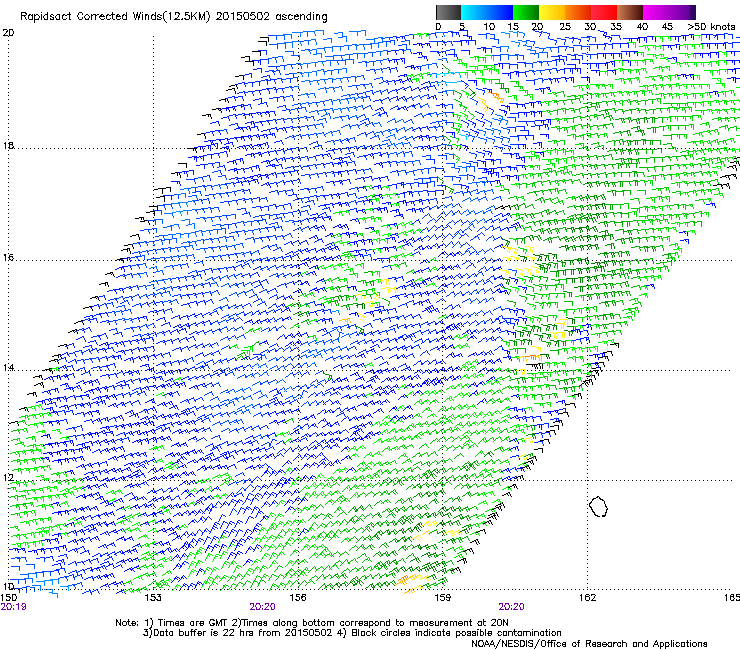The width and height of the screenshot is (740, 650).
Task: Click the '0' legend scale label
Action: point(438,27)
